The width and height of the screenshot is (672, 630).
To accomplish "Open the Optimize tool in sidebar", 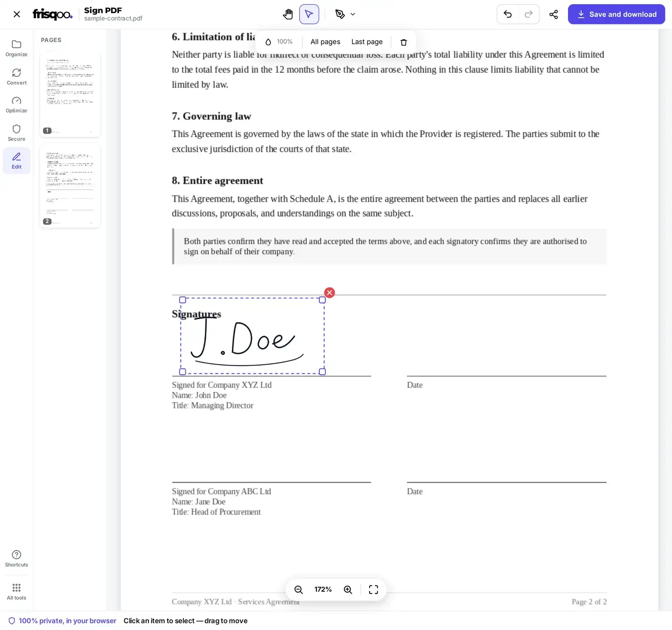I will pyautogui.click(x=16, y=105).
